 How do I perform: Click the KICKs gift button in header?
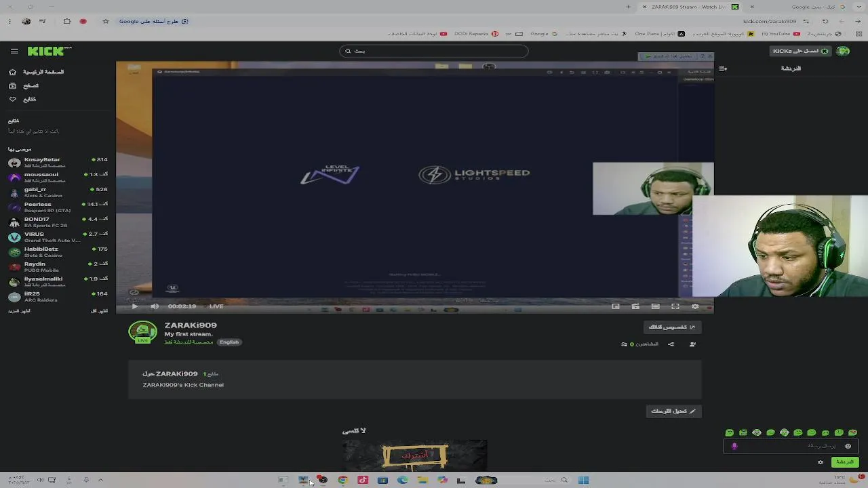800,51
